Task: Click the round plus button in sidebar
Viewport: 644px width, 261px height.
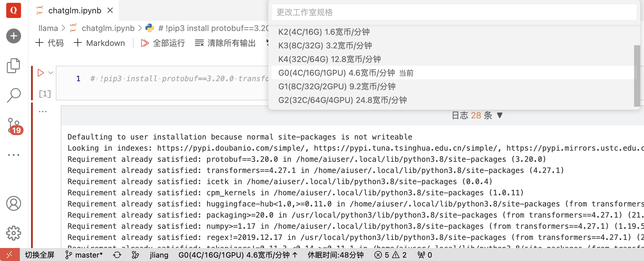Action: (14, 36)
